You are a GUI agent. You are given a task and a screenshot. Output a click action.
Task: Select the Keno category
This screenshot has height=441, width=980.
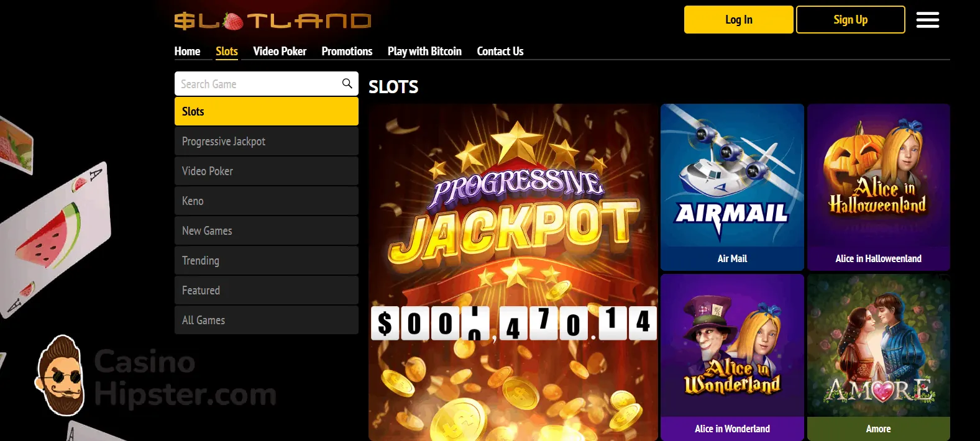click(x=267, y=201)
